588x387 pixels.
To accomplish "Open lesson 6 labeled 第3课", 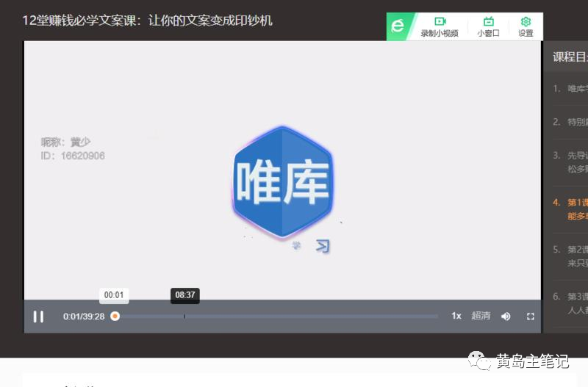I will [x=573, y=303].
